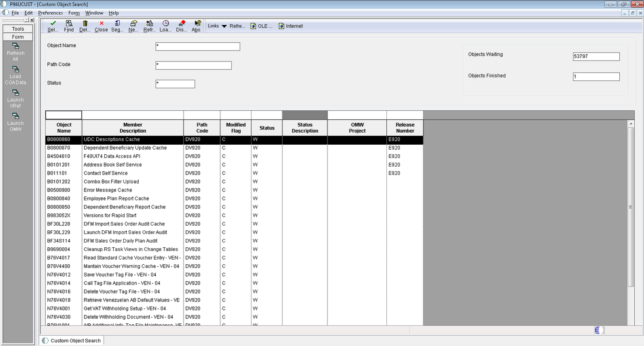Close the side panel with X button
Viewport: 644px width, 346px height.
32,20
